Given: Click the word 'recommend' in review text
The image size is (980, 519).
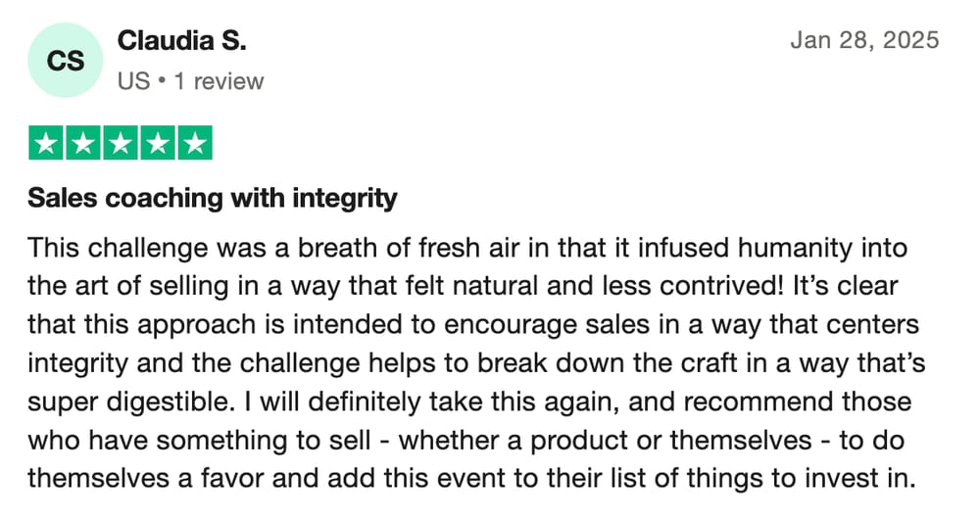Looking at the screenshot, I should point(759,401).
